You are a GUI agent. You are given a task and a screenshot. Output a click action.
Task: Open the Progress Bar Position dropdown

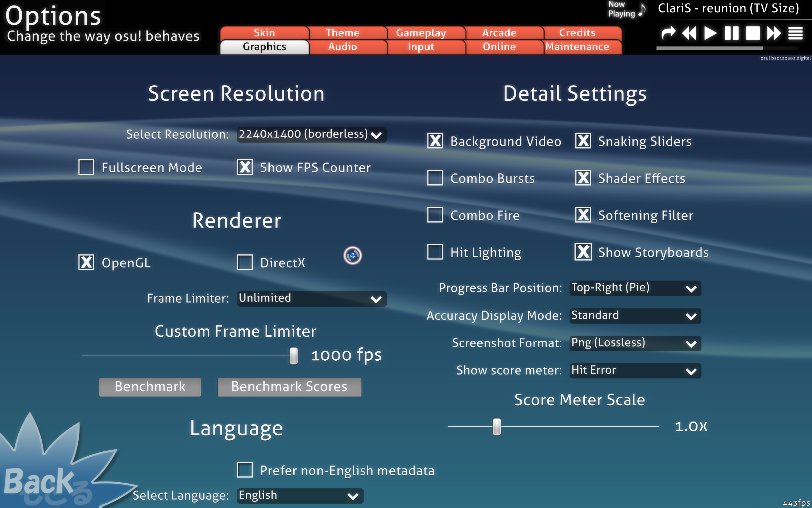click(x=635, y=288)
